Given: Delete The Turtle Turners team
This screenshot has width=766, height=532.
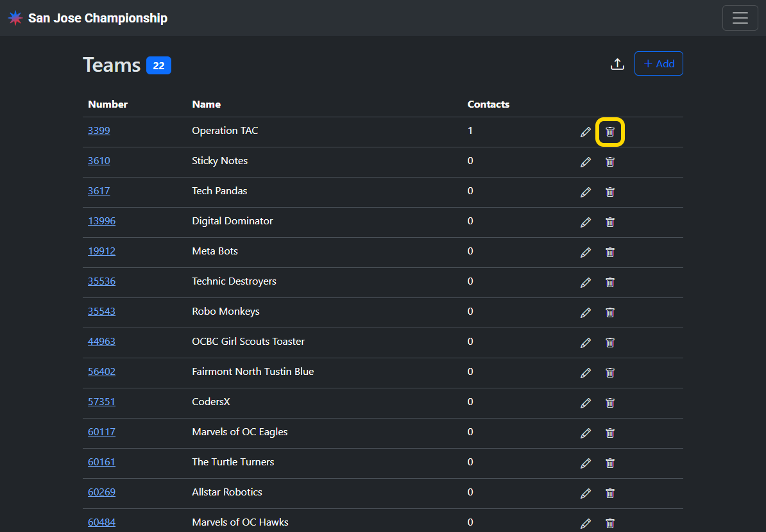Looking at the screenshot, I should pyautogui.click(x=610, y=463).
